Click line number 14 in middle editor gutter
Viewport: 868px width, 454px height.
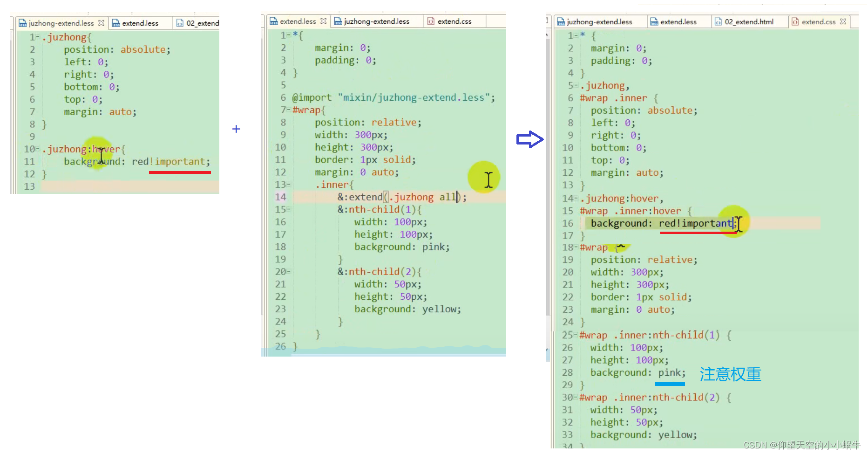tap(280, 197)
